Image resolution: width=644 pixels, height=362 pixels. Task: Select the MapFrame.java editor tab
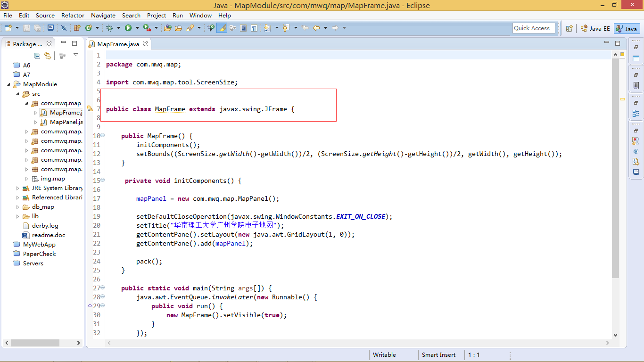pyautogui.click(x=118, y=44)
